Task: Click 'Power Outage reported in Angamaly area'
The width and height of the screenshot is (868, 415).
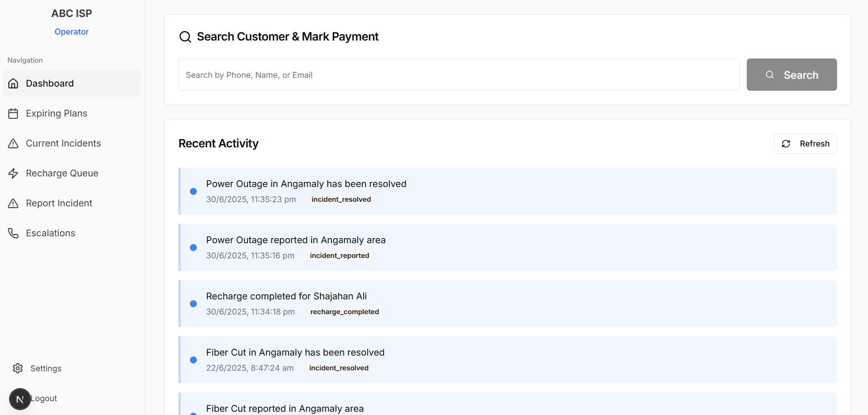Action: pos(296,240)
